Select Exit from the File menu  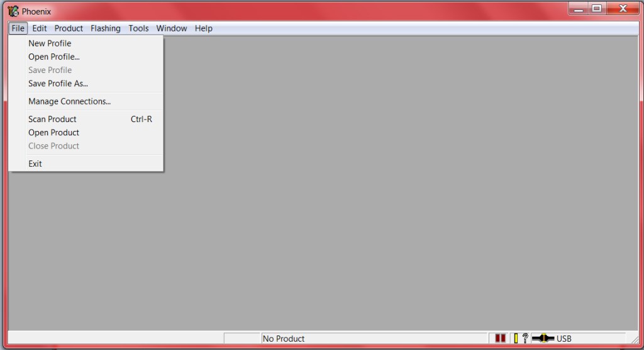(86, 164)
